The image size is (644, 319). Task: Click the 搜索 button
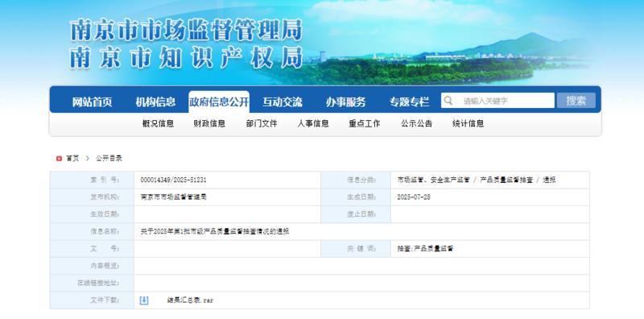click(576, 101)
